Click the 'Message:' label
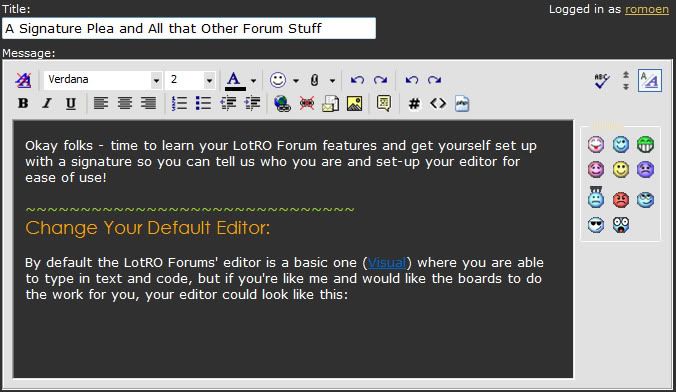This screenshot has width=676, height=392. click(29, 53)
